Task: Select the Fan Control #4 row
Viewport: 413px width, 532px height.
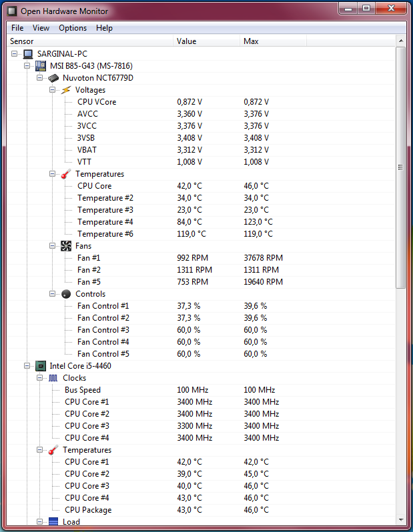Action: [201, 342]
